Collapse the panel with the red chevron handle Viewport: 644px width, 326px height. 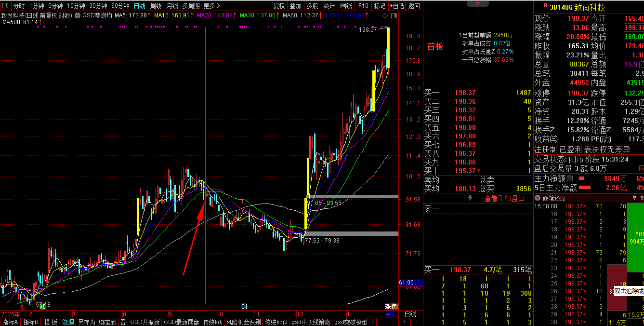click(478, 3)
